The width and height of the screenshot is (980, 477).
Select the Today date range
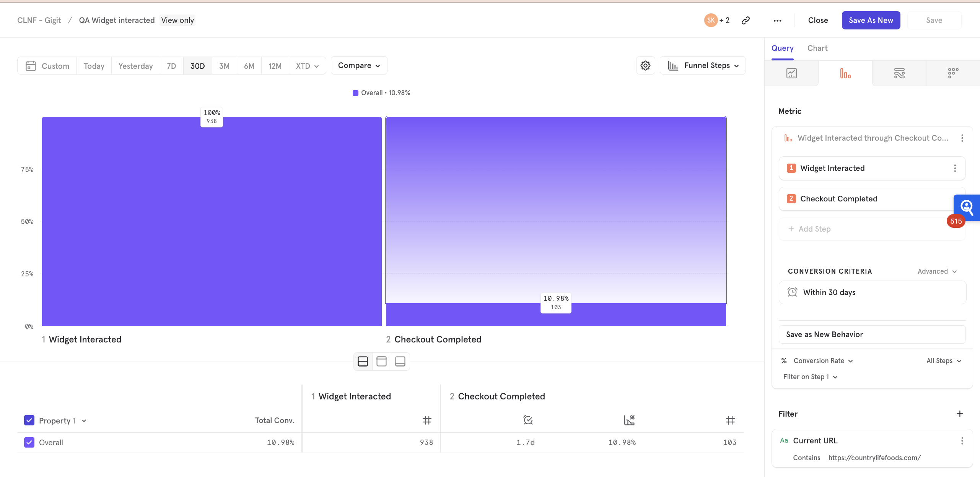point(94,66)
